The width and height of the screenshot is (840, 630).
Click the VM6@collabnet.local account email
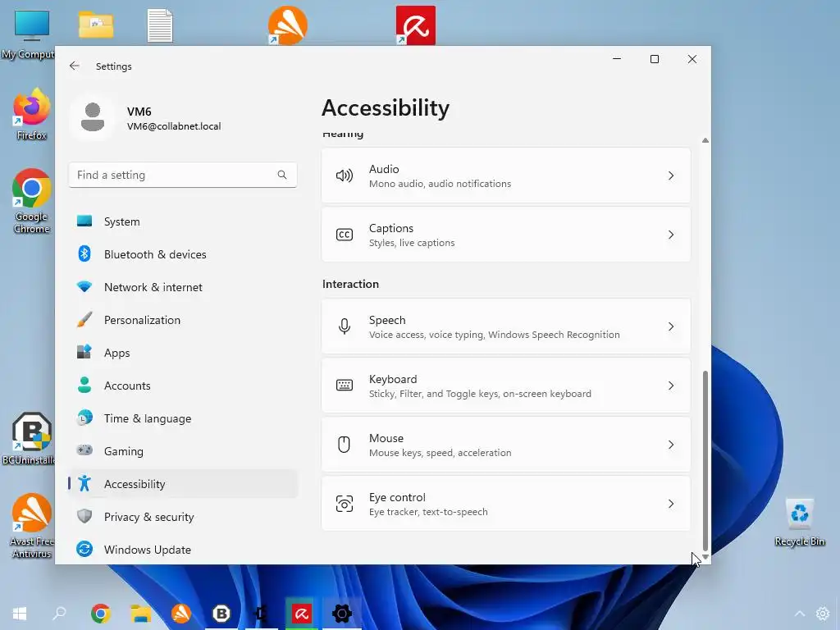(174, 126)
